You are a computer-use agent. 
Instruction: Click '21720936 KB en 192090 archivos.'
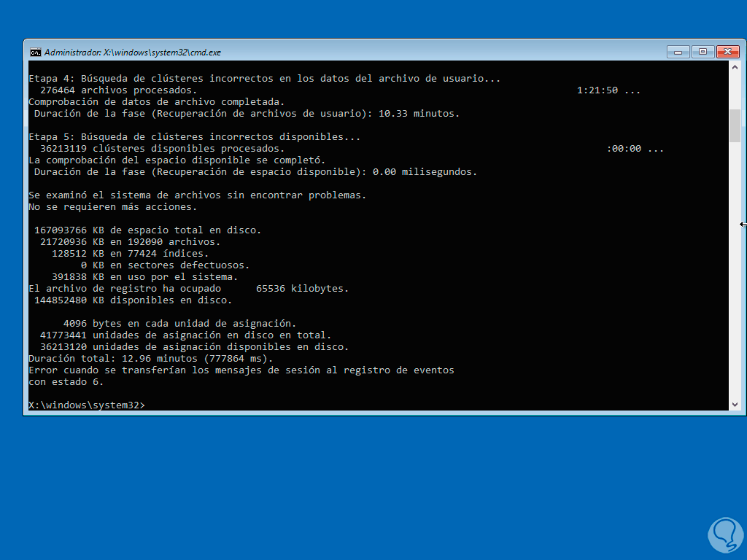coord(130,242)
